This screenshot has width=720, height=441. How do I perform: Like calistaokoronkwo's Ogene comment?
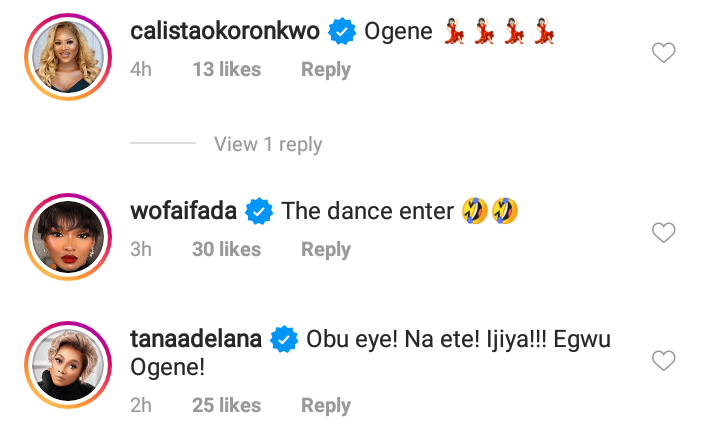tap(664, 54)
